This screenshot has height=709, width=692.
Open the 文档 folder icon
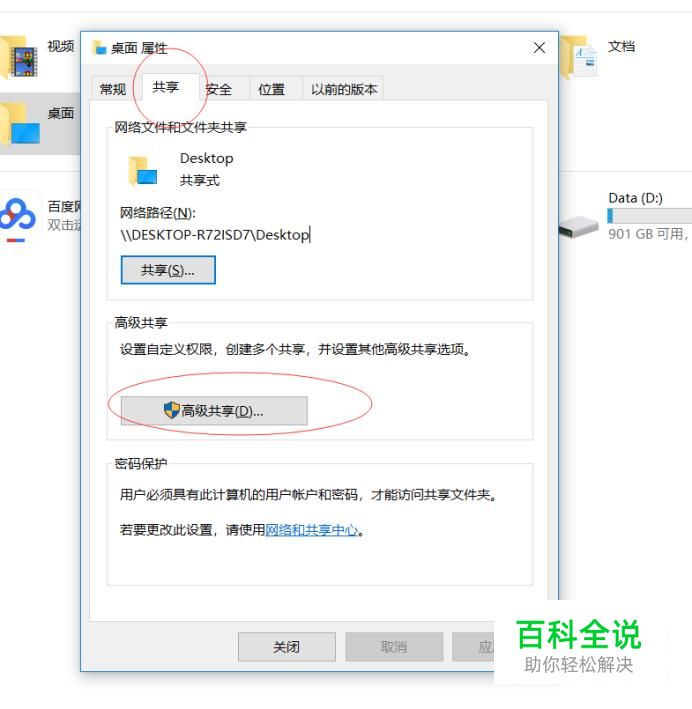point(578,57)
